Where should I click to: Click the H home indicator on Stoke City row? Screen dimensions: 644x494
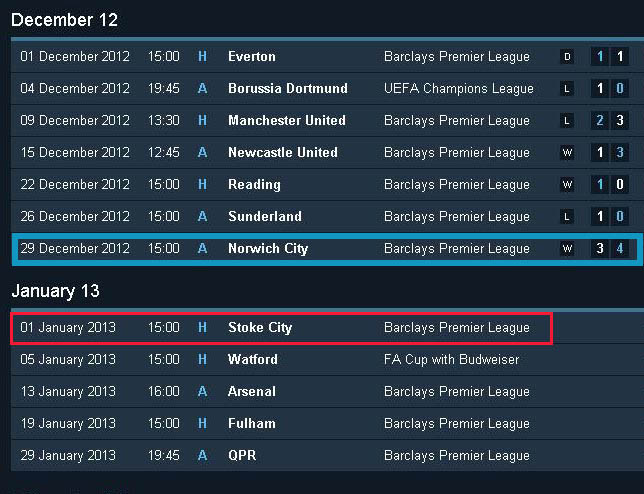coord(202,328)
